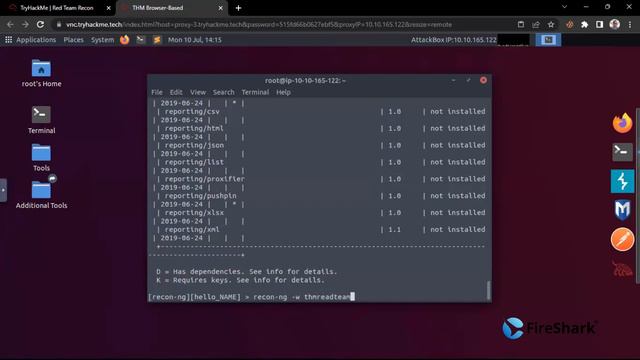Viewport: 640px width, 360px height.
Task: Click Firefox icon in top panel
Action: 124,40
